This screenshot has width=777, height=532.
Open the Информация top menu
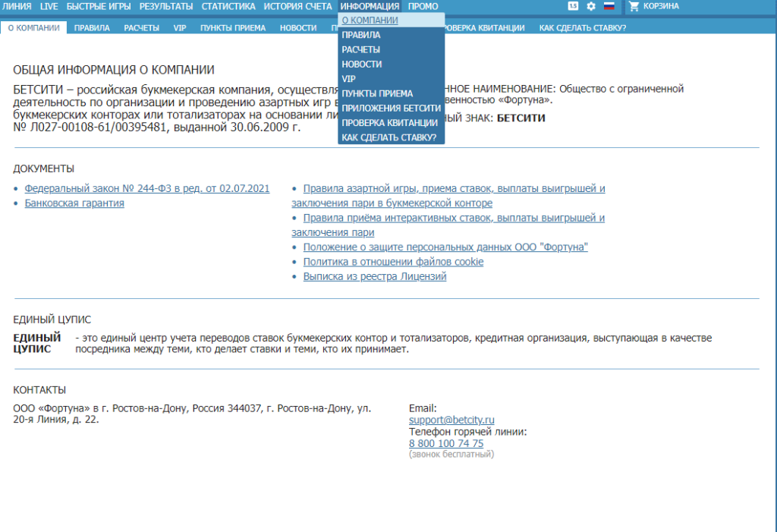click(370, 6)
